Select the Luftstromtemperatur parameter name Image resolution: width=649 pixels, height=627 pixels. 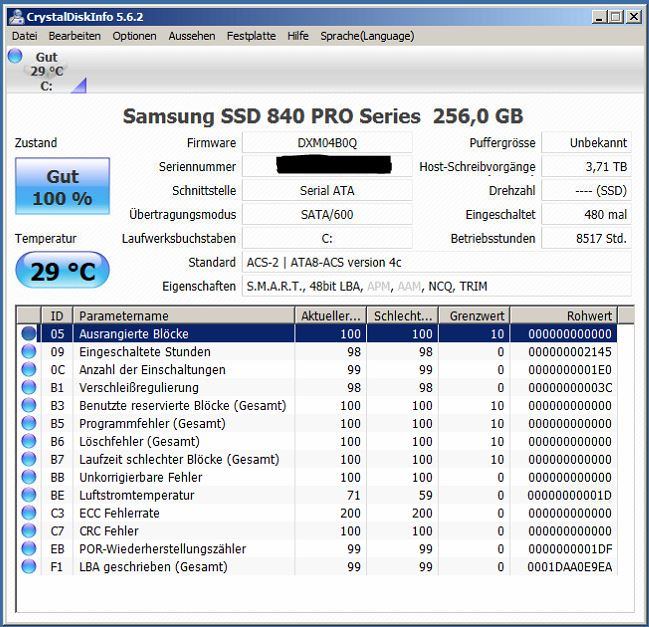pyautogui.click(x=137, y=495)
